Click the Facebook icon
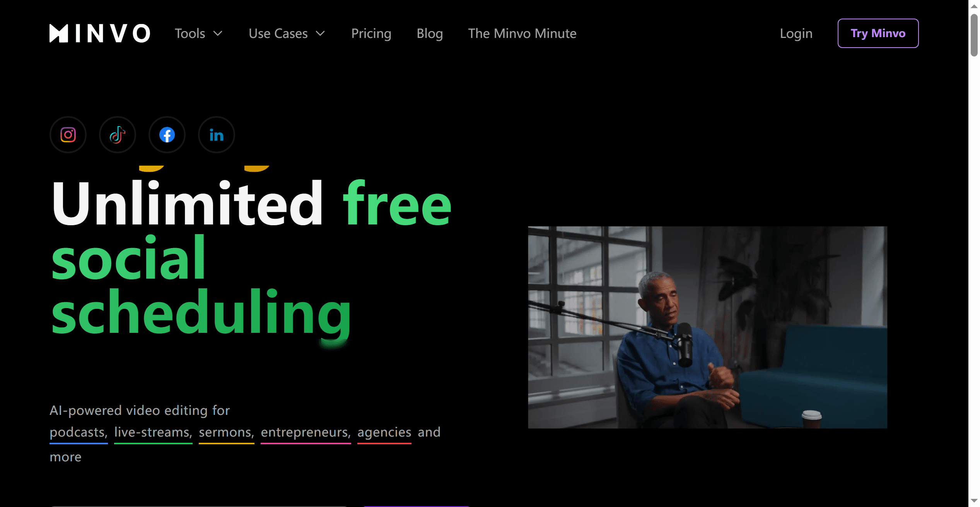 point(167,135)
